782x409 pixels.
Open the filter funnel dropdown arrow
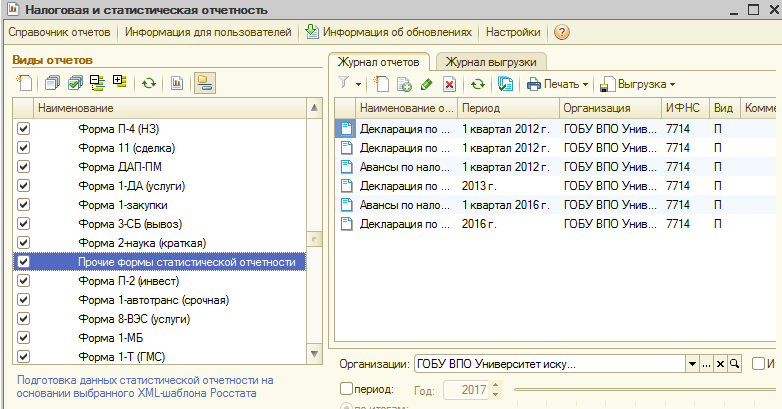pyautogui.click(x=358, y=84)
